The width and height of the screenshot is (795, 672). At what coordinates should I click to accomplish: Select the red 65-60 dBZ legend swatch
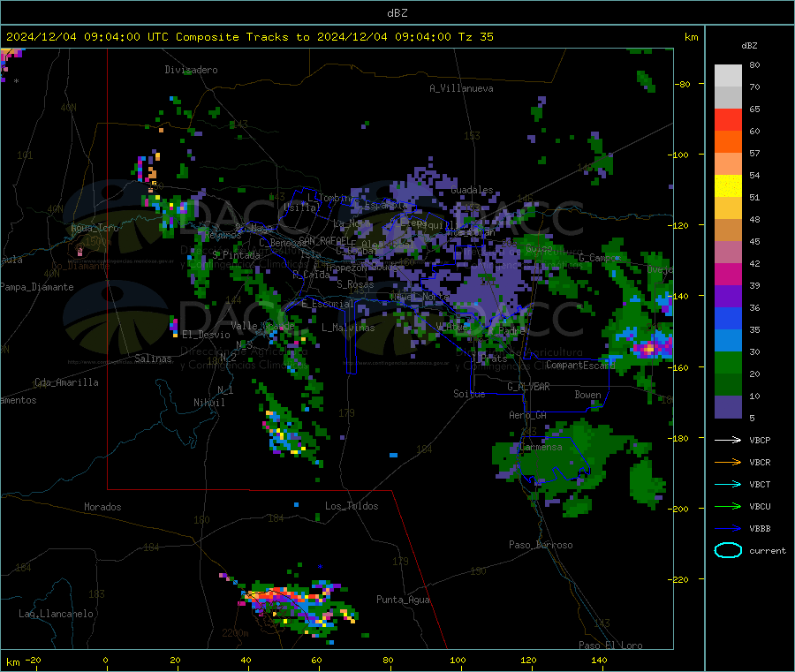(x=728, y=119)
